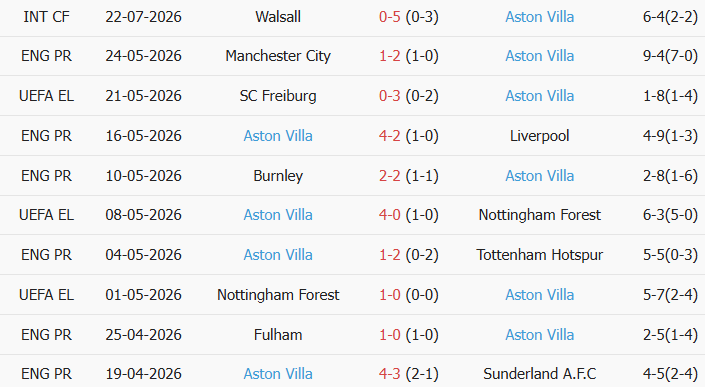Select the 4-0 score versus Nottingham Forest
Image resolution: width=705 pixels, height=387 pixels.
[x=389, y=215]
